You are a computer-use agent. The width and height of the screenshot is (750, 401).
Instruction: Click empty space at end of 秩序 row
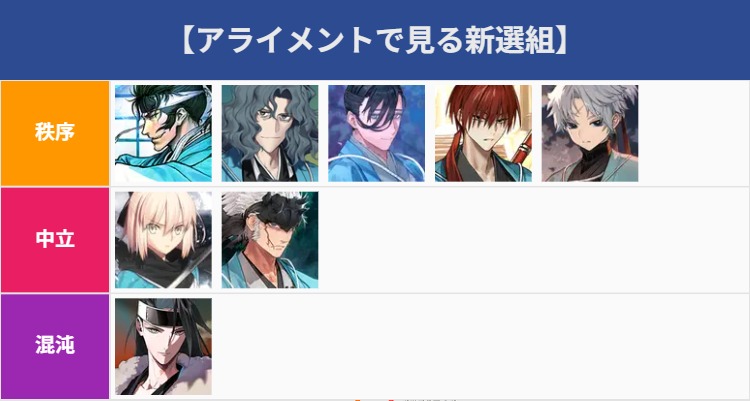(x=694, y=134)
